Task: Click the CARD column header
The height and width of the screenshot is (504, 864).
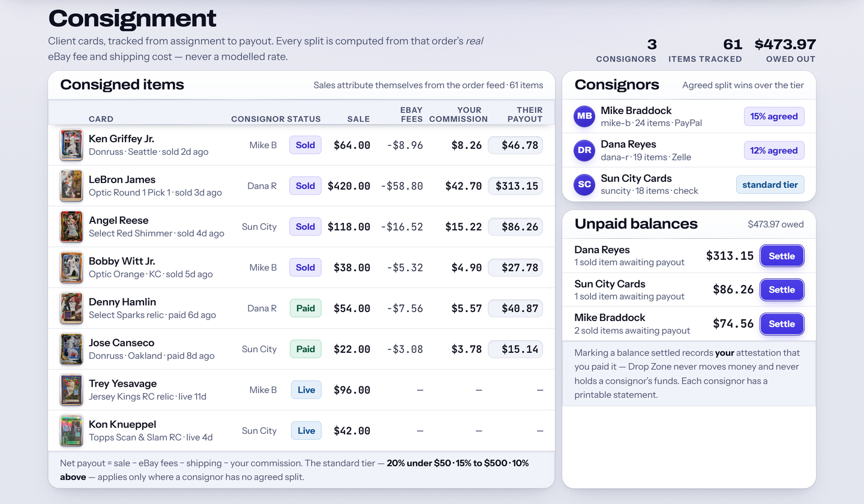Action: 101,119
